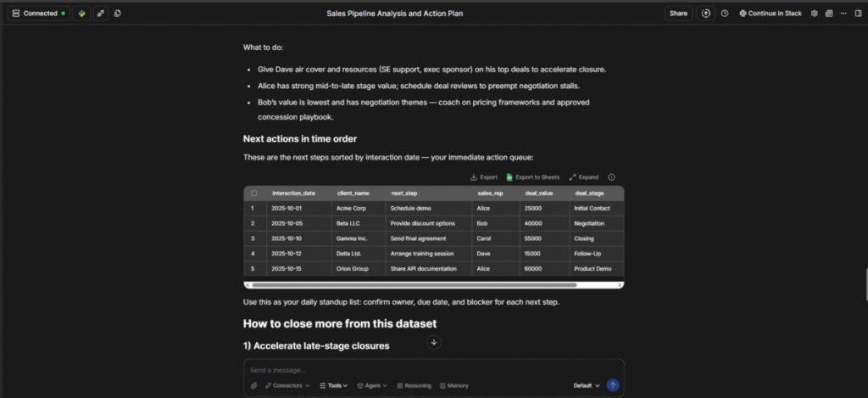This screenshot has height=398, width=868.
Task: Open the settings gear icon
Action: point(815,14)
